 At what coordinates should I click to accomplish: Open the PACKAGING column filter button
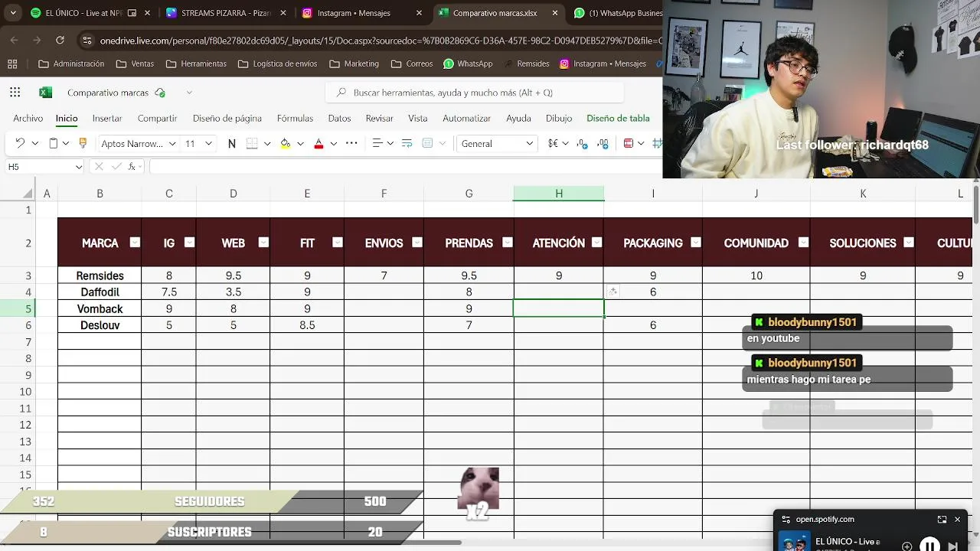coord(696,243)
